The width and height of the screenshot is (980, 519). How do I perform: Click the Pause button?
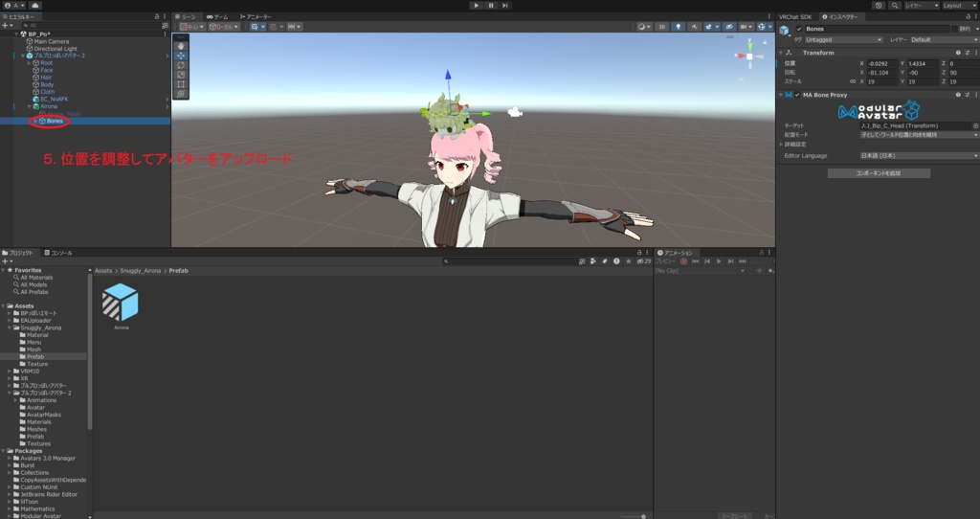point(491,5)
